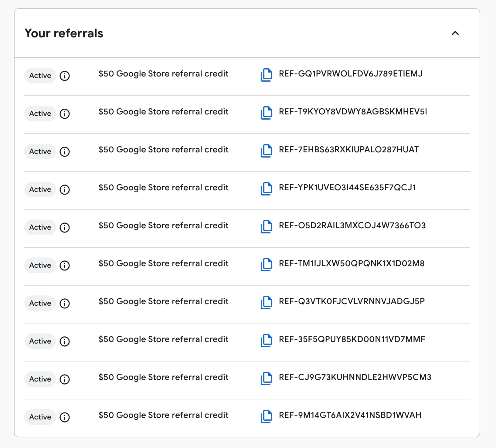This screenshot has width=496, height=448.
Task: Show info for REF-YPK1UVEO referral status
Action: 65,189
